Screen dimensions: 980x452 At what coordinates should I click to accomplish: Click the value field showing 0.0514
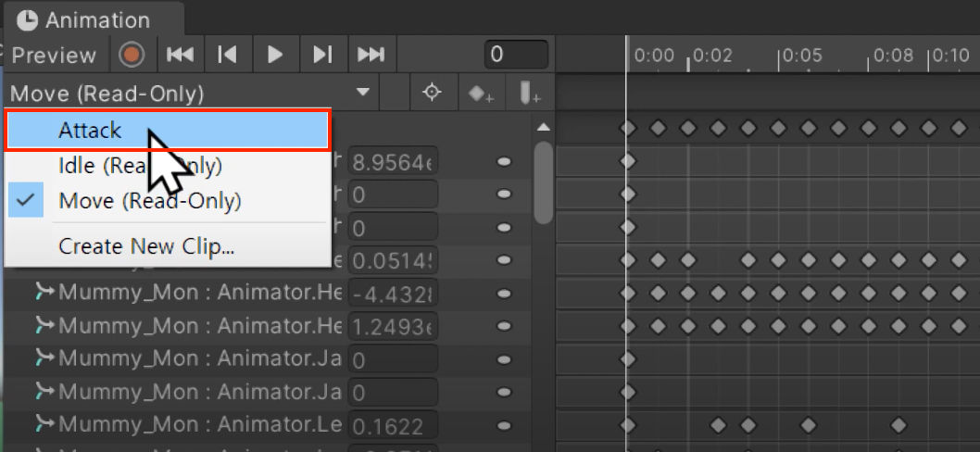[393, 260]
